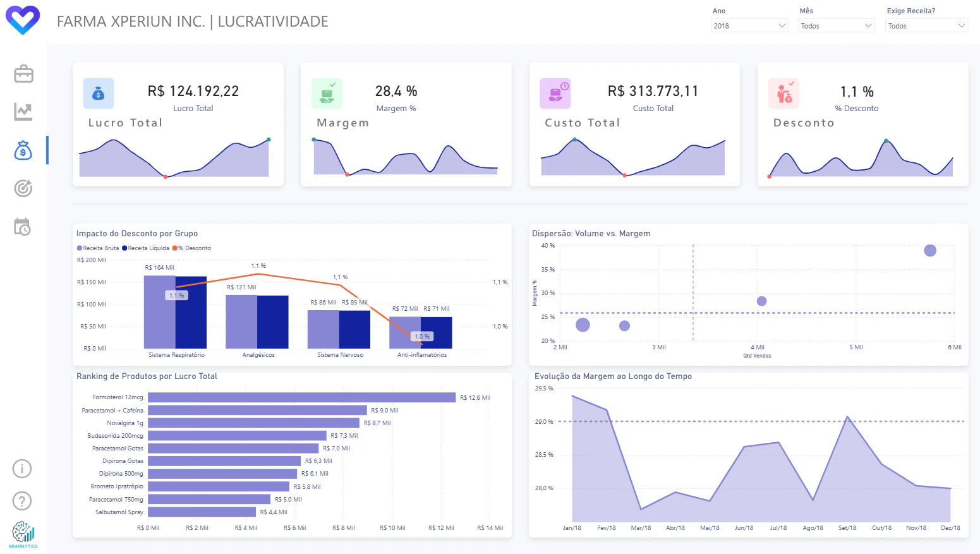The image size is (980, 554).
Task: Click the Receita Líquida legend marker
Action: (x=124, y=248)
